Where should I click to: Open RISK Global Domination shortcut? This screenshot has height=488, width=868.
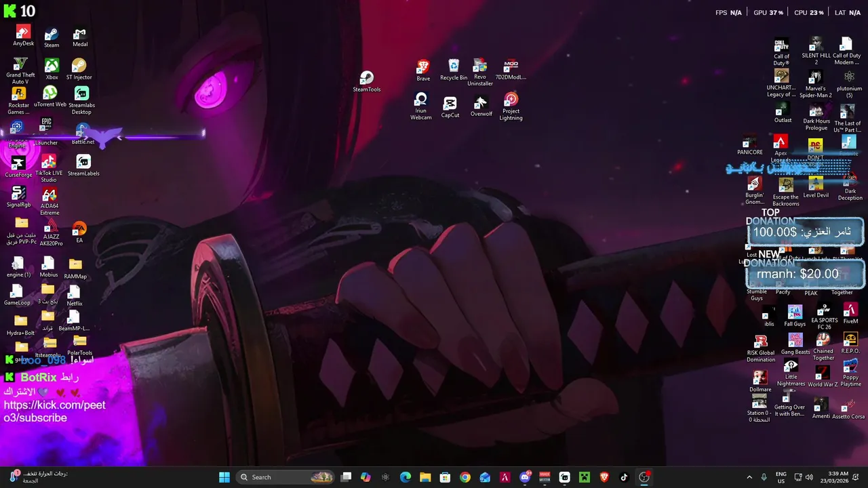click(x=761, y=349)
